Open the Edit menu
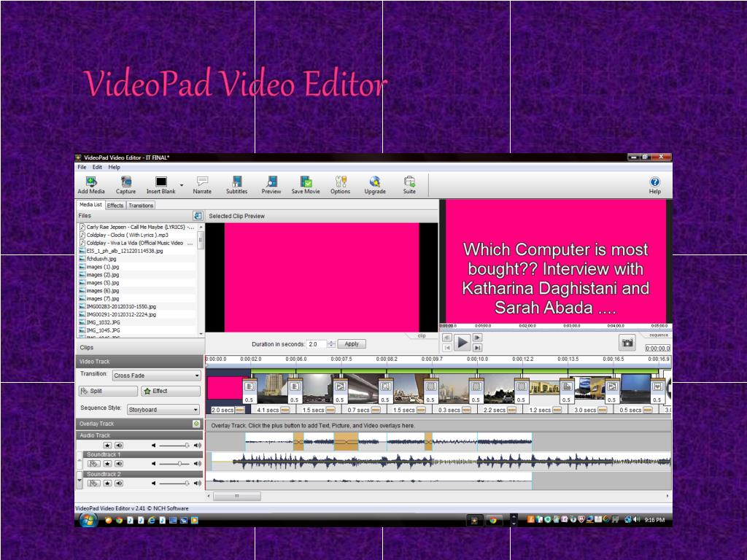The image size is (747, 560). [97, 167]
